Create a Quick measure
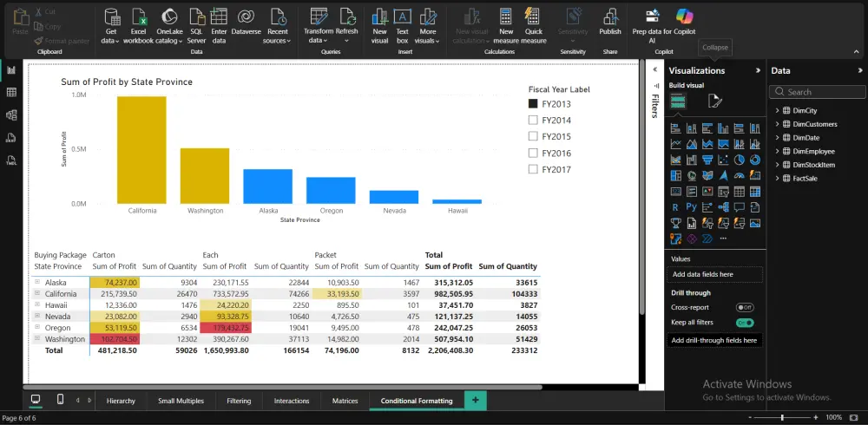The width and height of the screenshot is (868, 425). (534, 27)
